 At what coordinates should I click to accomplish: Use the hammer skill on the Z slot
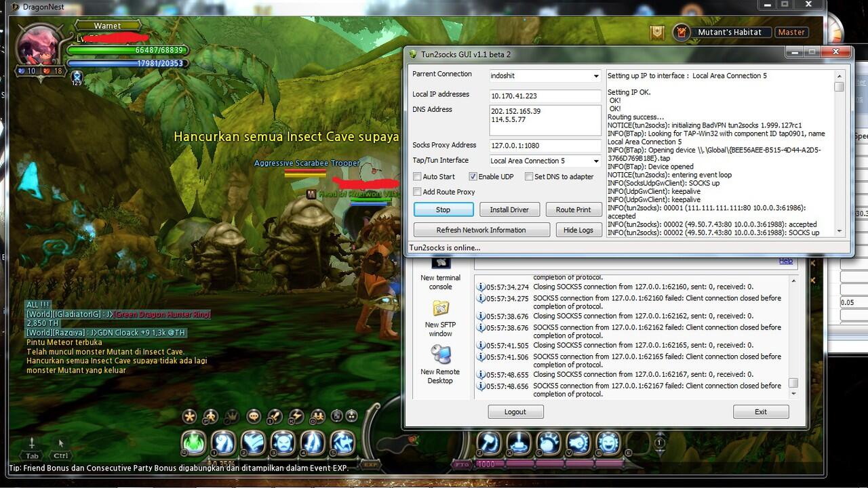coord(489,443)
